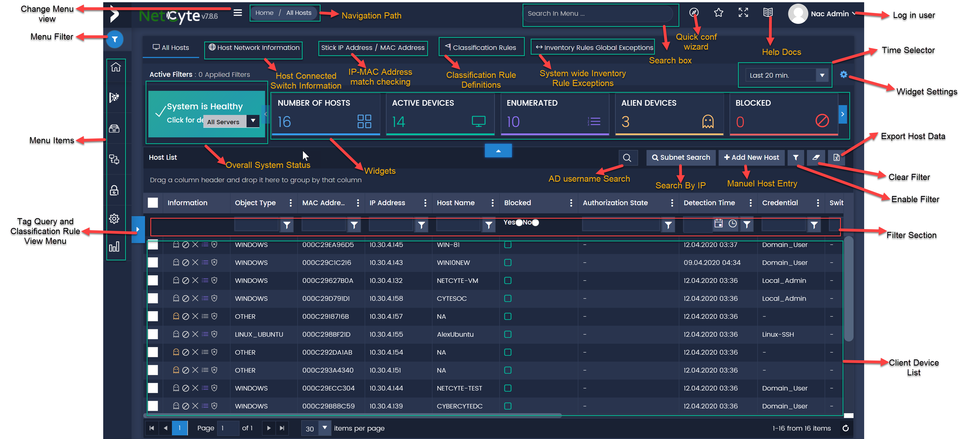Click the horizontal scrollbar below host list
The image size is (980, 439).
pyautogui.click(x=353, y=415)
